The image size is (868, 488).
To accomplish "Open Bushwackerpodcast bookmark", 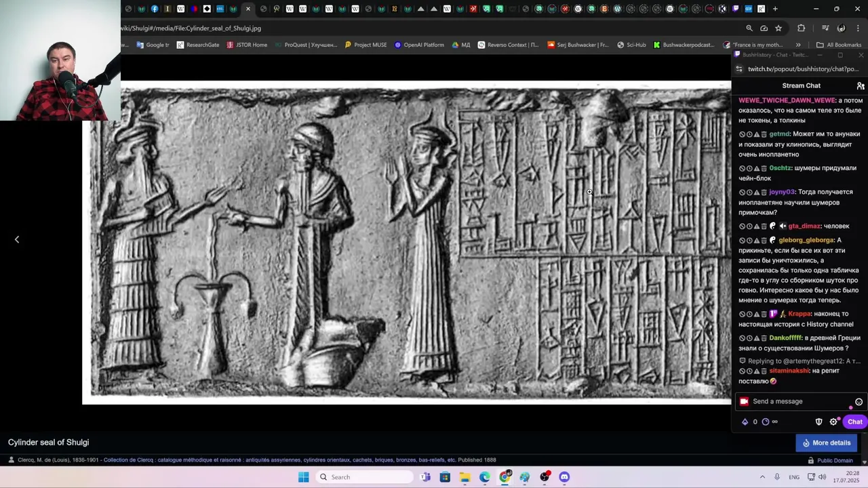I will [x=684, y=45].
